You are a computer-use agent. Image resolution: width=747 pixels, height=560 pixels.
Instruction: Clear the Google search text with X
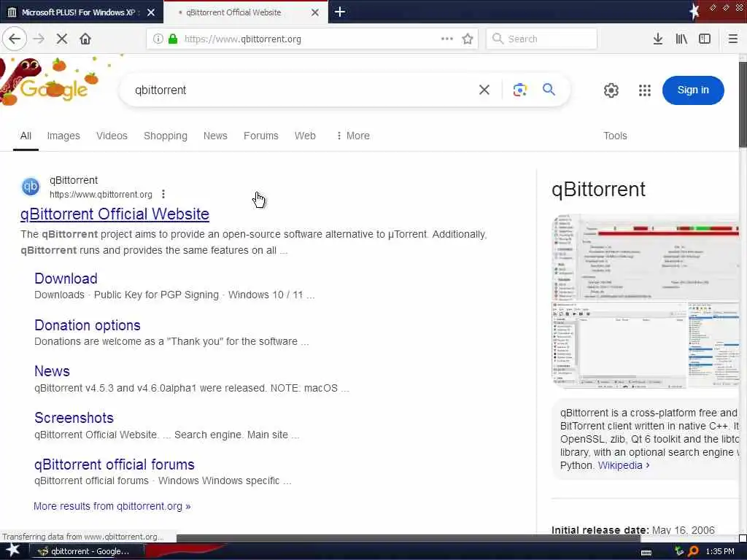point(484,90)
